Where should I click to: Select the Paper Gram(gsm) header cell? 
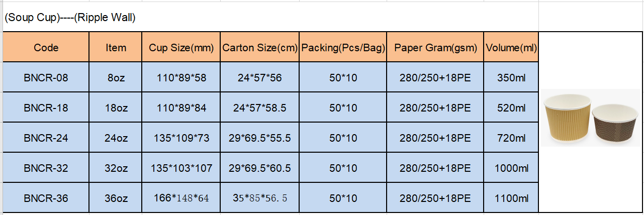[435, 48]
